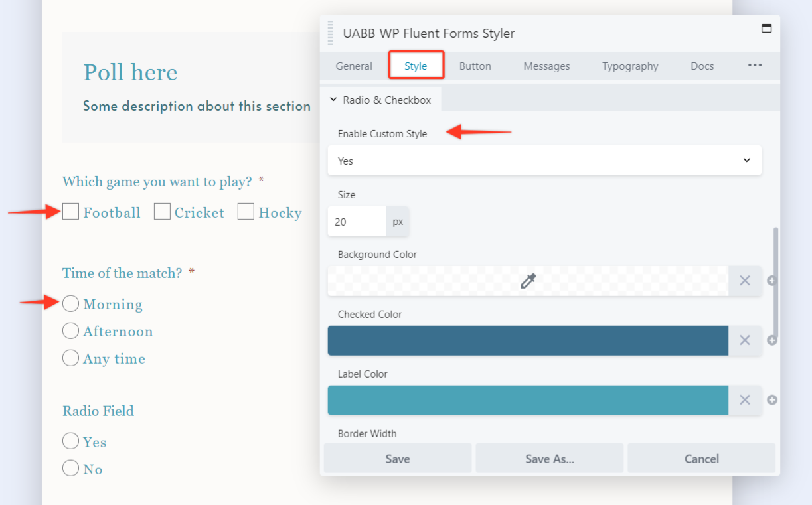
Task: Click the eyedropper in Background Color field
Action: click(x=528, y=281)
